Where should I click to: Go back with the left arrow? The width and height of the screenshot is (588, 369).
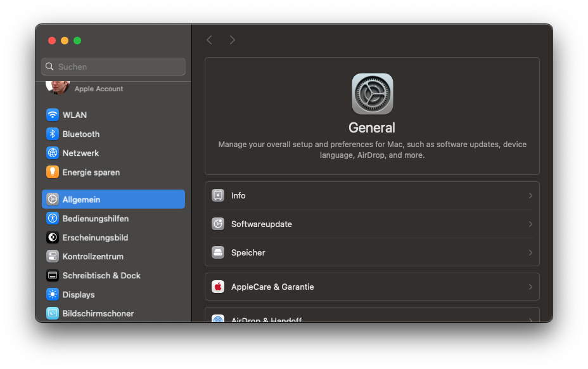[209, 40]
